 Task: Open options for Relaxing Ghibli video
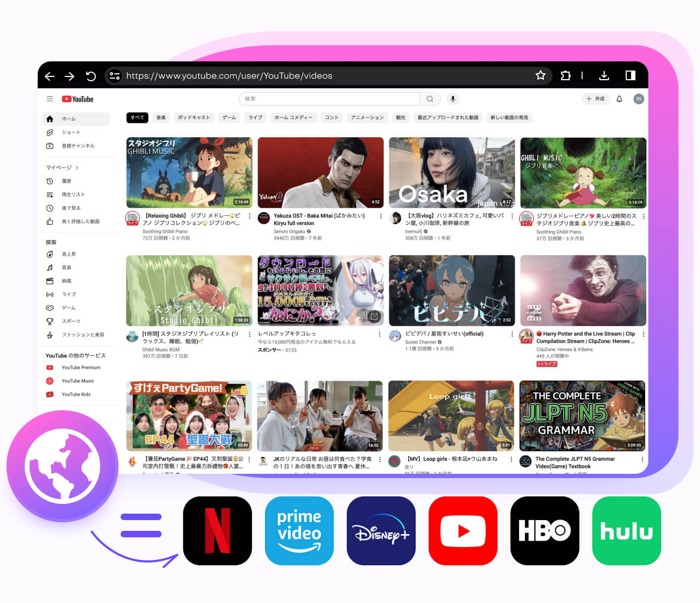(249, 216)
